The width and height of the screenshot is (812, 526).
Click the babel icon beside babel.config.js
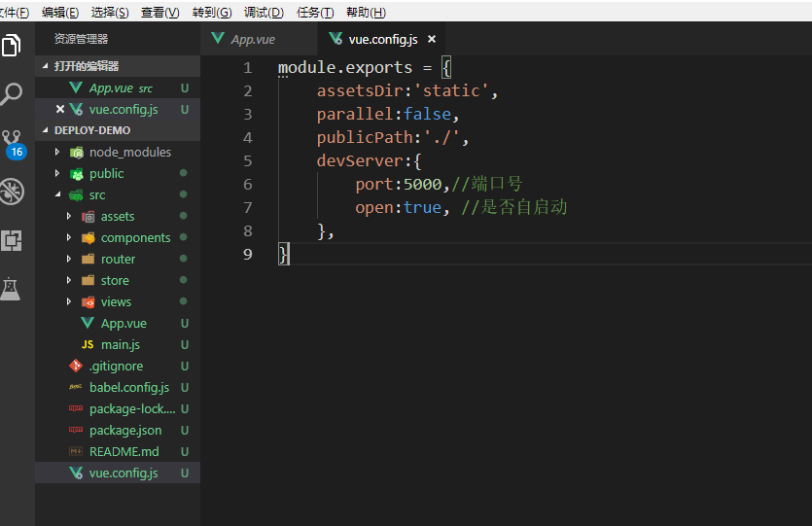tap(76, 387)
